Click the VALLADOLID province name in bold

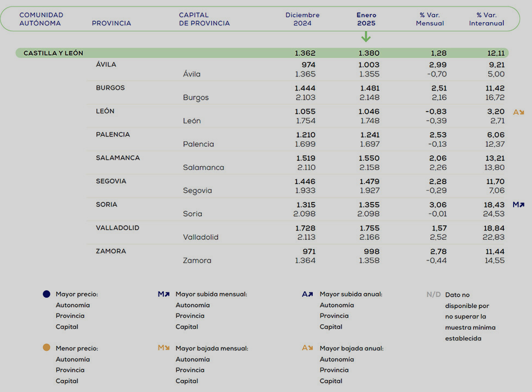(x=117, y=228)
